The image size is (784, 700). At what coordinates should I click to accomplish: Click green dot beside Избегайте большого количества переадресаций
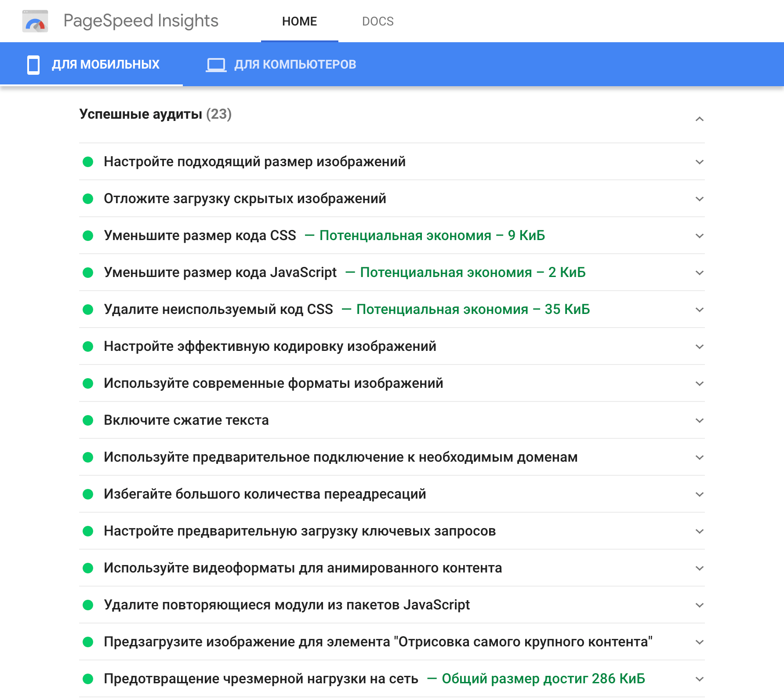click(88, 494)
